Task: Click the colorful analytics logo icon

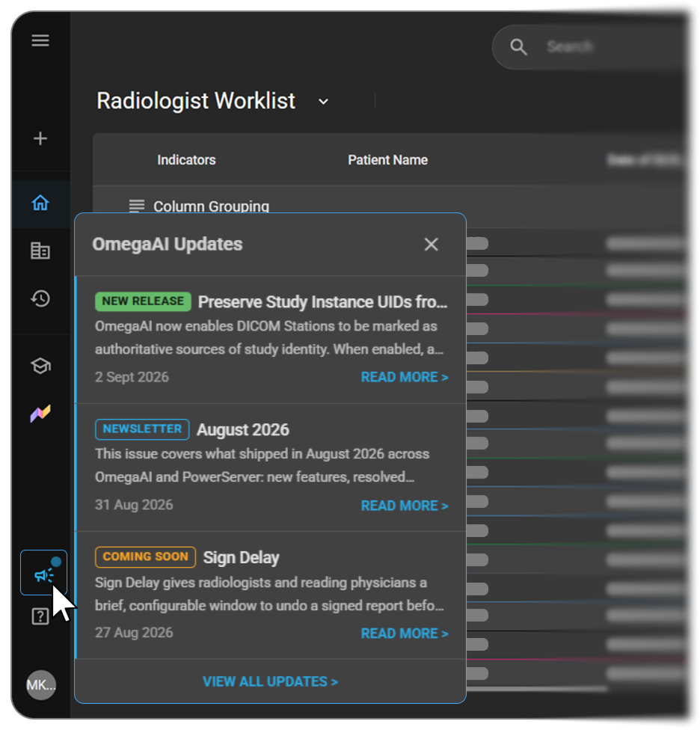Action: pyautogui.click(x=40, y=413)
